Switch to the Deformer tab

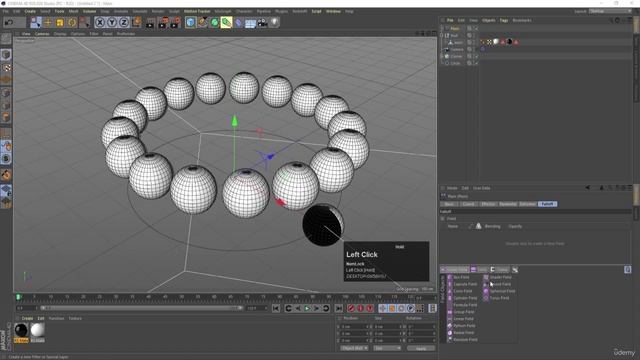pyautogui.click(x=528, y=204)
